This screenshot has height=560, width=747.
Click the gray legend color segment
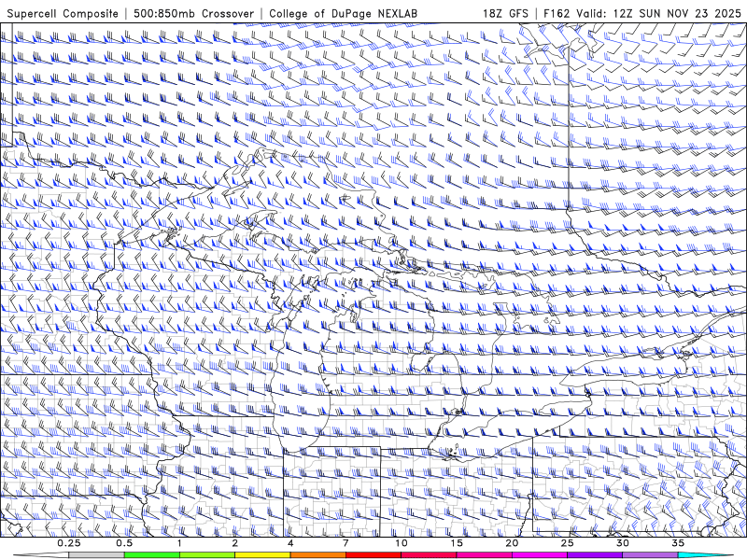point(97,555)
